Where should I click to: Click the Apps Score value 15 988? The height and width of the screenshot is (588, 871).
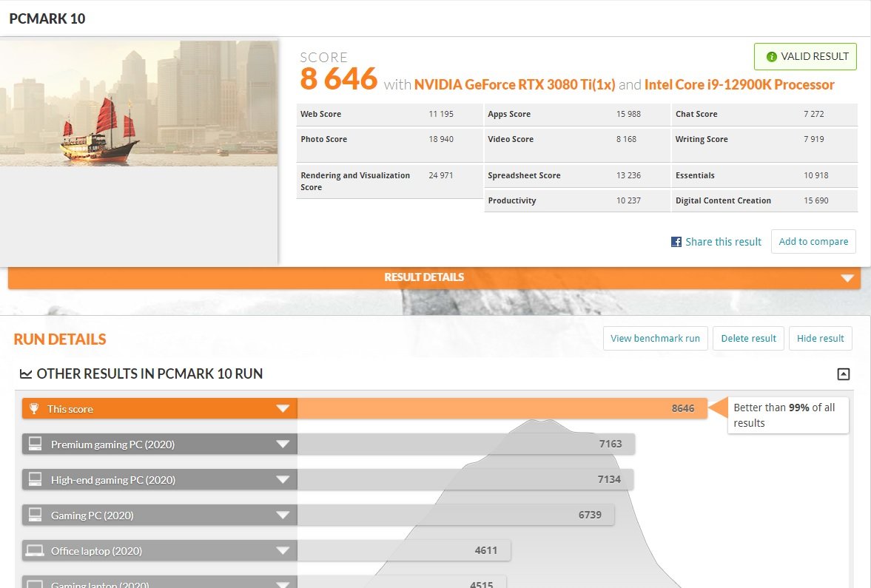coord(628,115)
